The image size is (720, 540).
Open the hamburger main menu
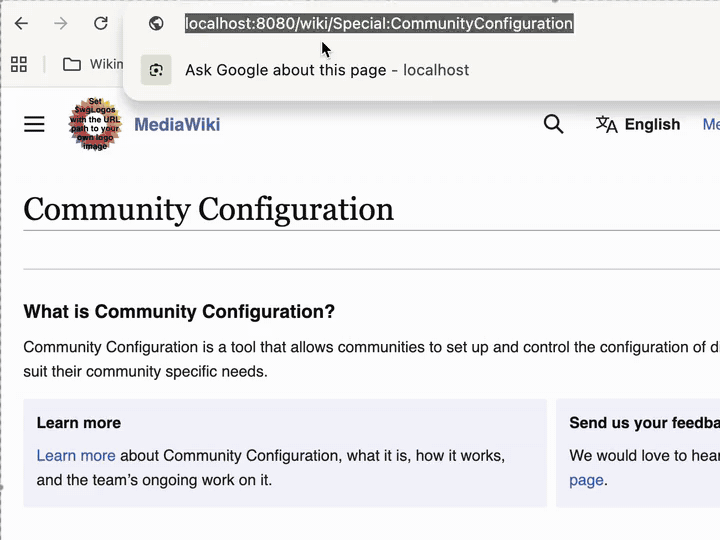(x=34, y=124)
